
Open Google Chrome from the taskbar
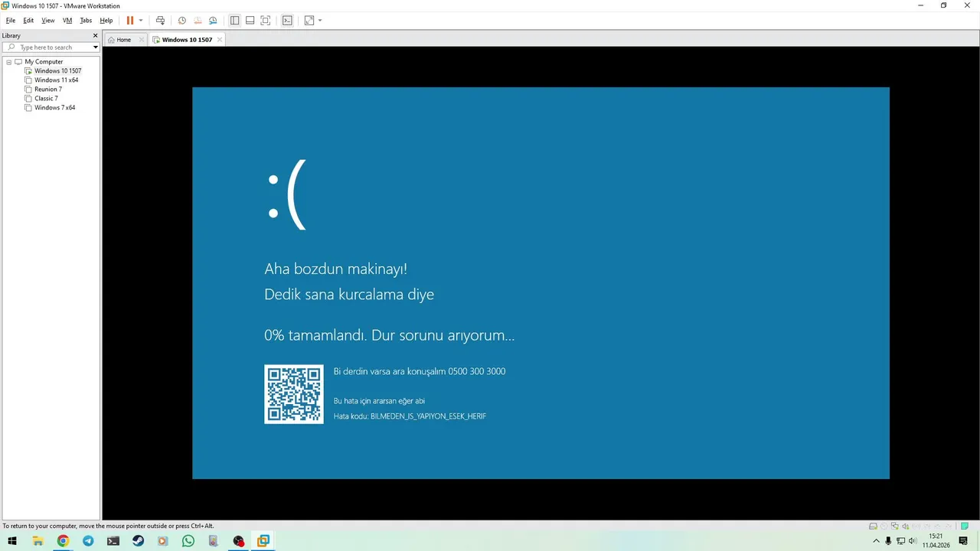pos(63,541)
